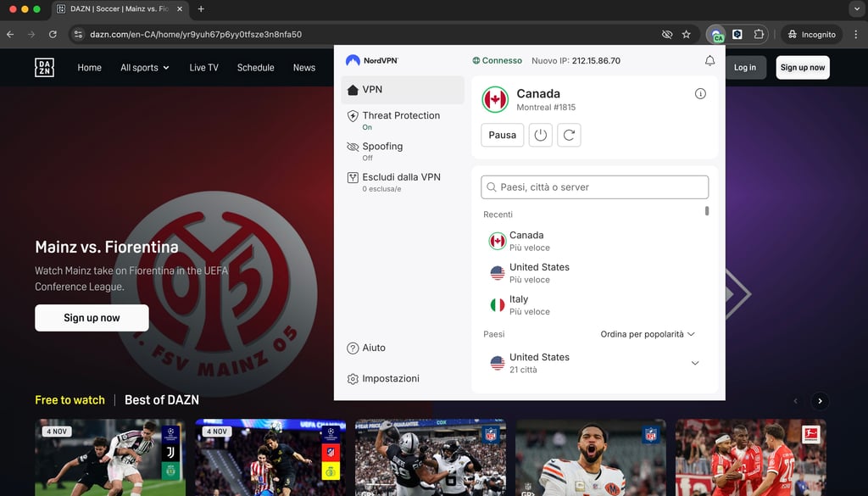Image resolution: width=868 pixels, height=496 pixels.
Task: Open the Spoofing section
Action: pos(382,151)
